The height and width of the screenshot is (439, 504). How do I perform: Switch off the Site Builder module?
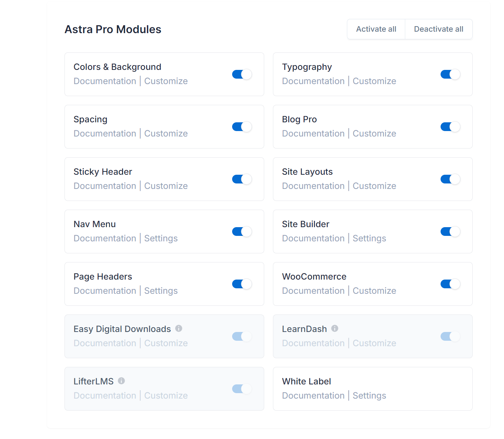[450, 232]
